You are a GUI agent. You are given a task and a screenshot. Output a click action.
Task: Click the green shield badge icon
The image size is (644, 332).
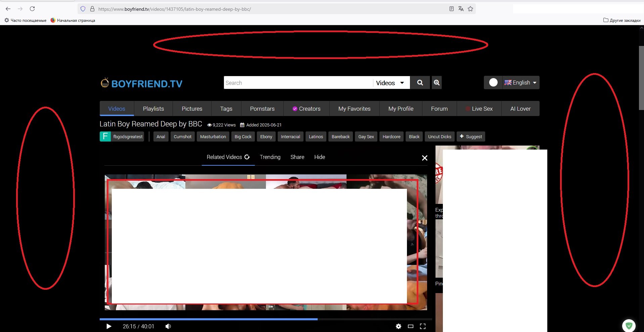tap(629, 325)
